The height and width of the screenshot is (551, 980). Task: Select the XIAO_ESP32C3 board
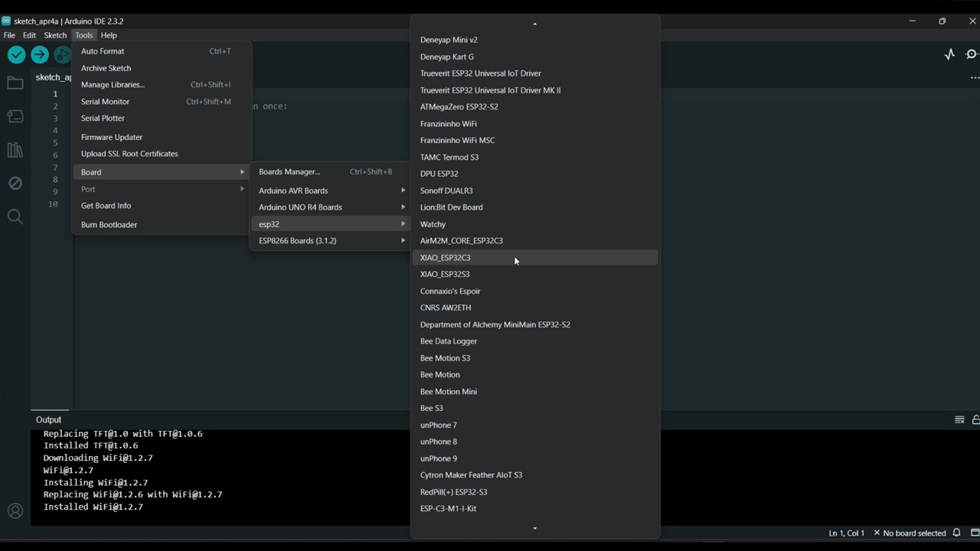point(534,258)
